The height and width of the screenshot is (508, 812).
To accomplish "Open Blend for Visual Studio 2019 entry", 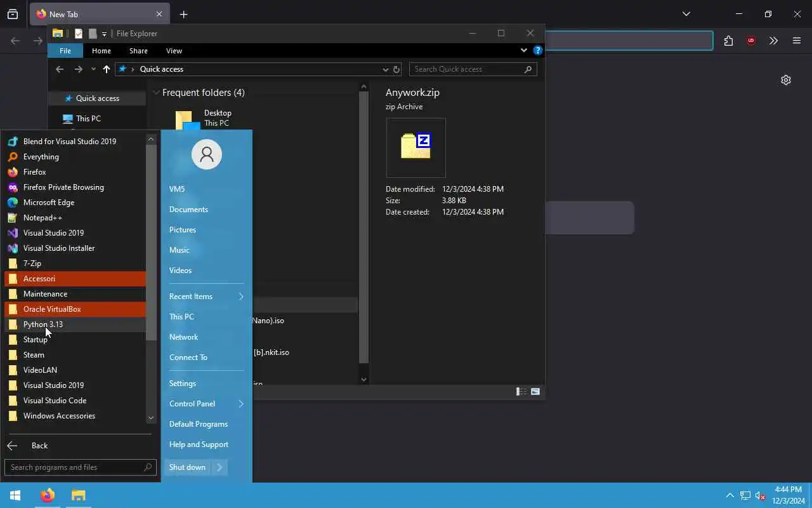I will 75,142.
